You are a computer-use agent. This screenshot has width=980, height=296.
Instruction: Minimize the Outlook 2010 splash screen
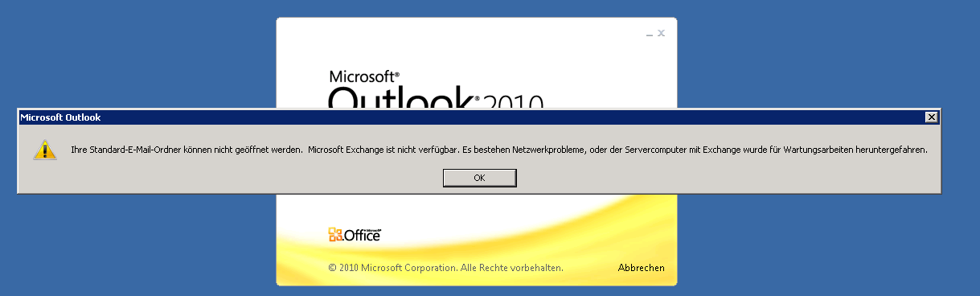point(650,34)
